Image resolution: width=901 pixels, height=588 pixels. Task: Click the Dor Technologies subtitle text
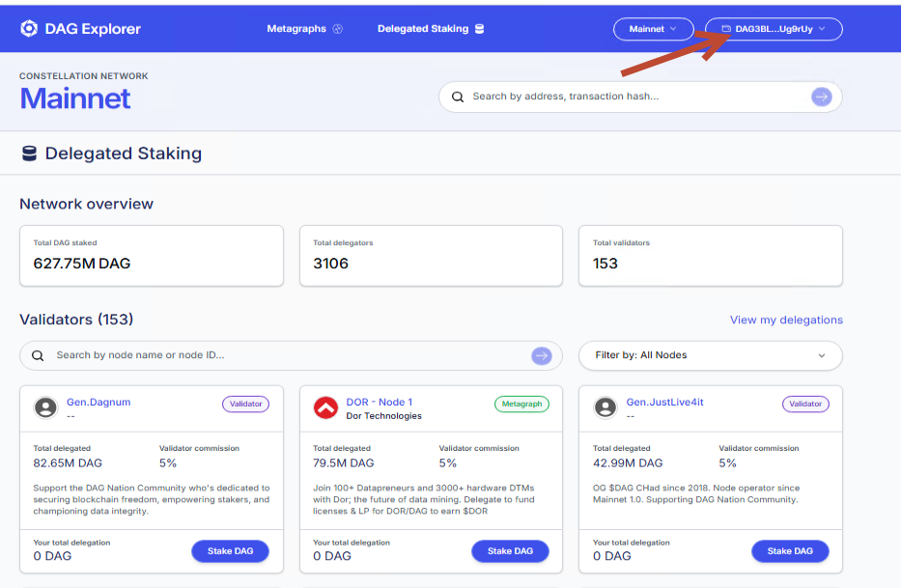383,416
